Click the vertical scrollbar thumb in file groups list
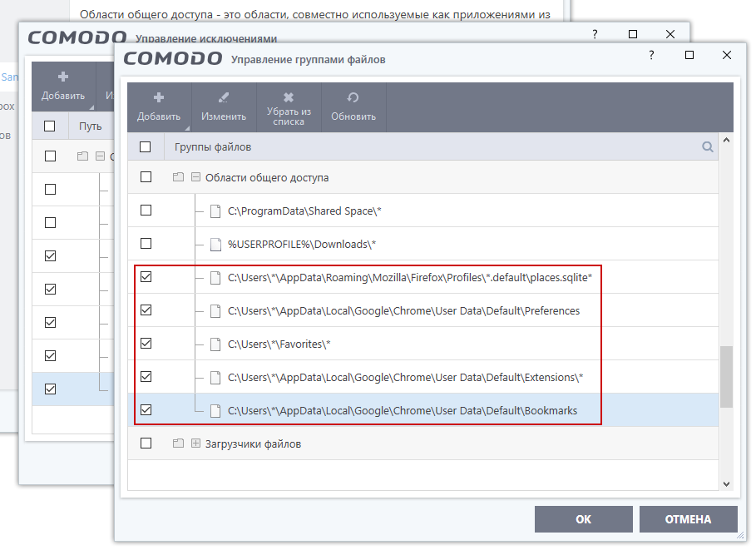The image size is (756, 550). [727, 377]
